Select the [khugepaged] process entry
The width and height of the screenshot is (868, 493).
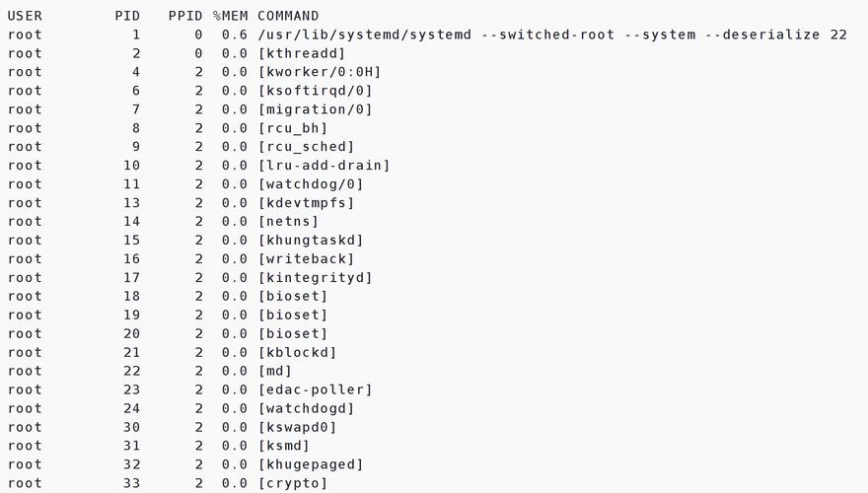311,464
